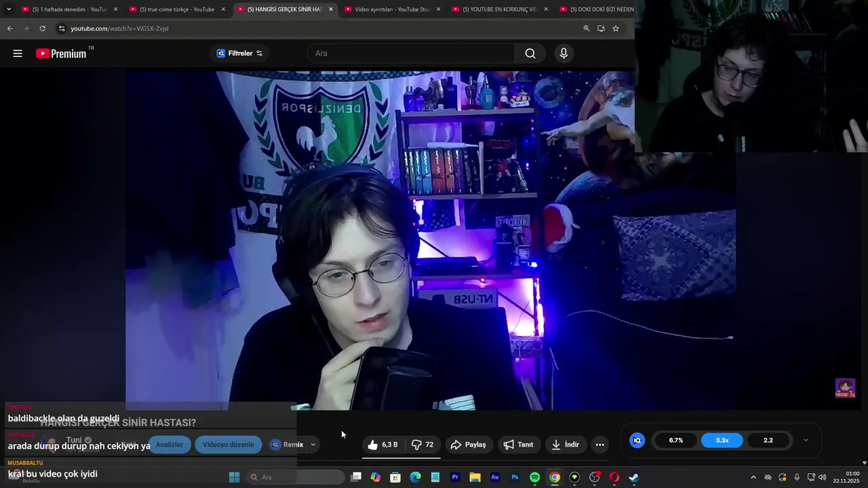
Task: Open the three-dot more actions menu
Action: coord(599,445)
